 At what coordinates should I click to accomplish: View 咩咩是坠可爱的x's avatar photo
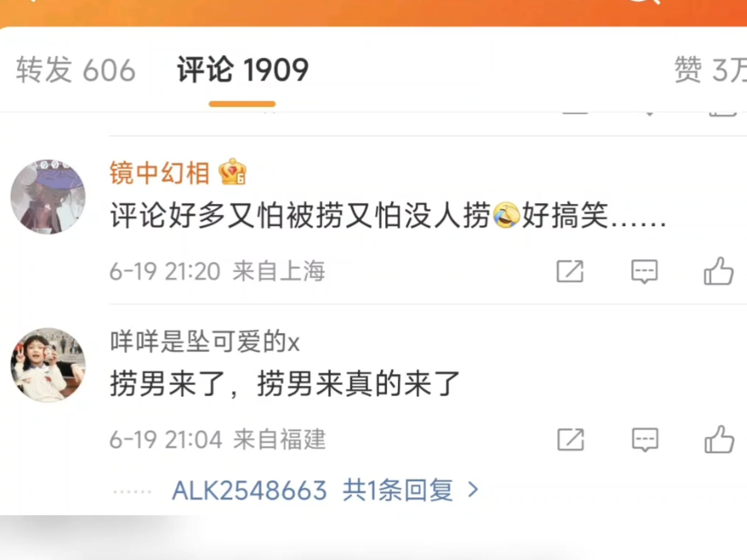(48, 365)
